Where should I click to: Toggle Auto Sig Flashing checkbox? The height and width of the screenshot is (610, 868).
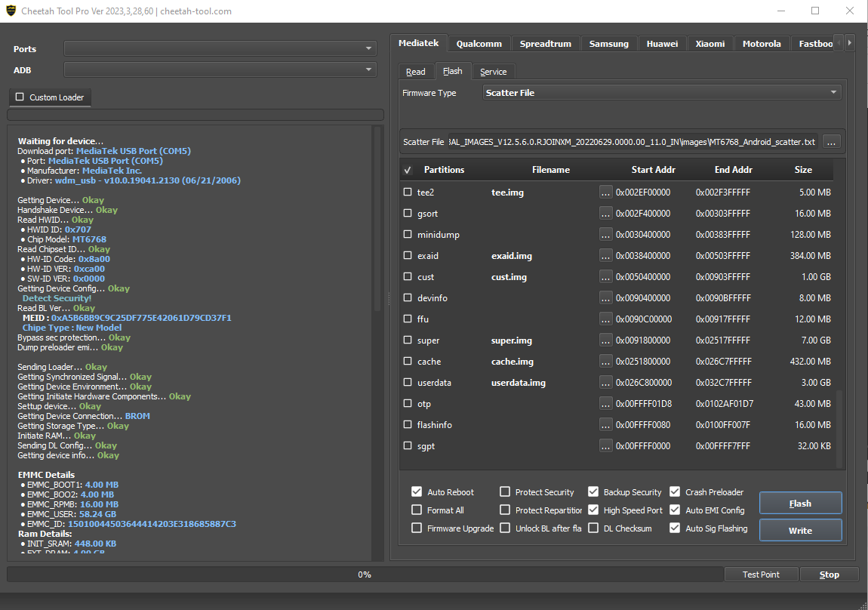[675, 528]
